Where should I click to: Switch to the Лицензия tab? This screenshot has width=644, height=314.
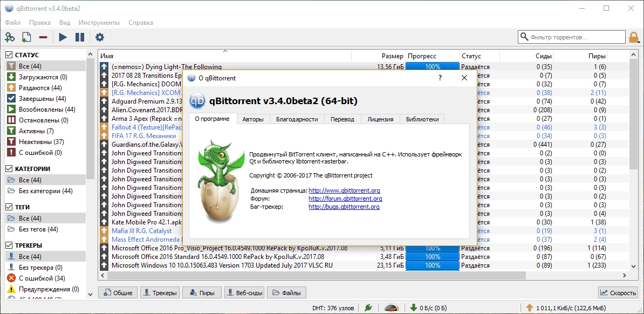coord(380,119)
